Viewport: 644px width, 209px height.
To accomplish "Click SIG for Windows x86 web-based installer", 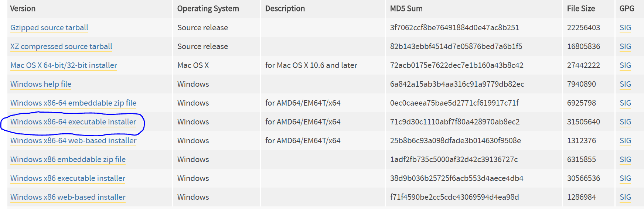I will (x=625, y=197).
